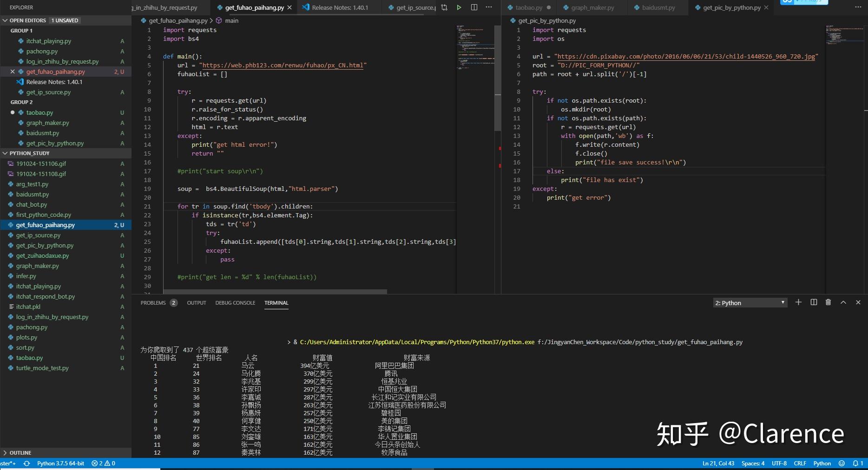Open the feedback smiley in the status bar

[x=842, y=463]
